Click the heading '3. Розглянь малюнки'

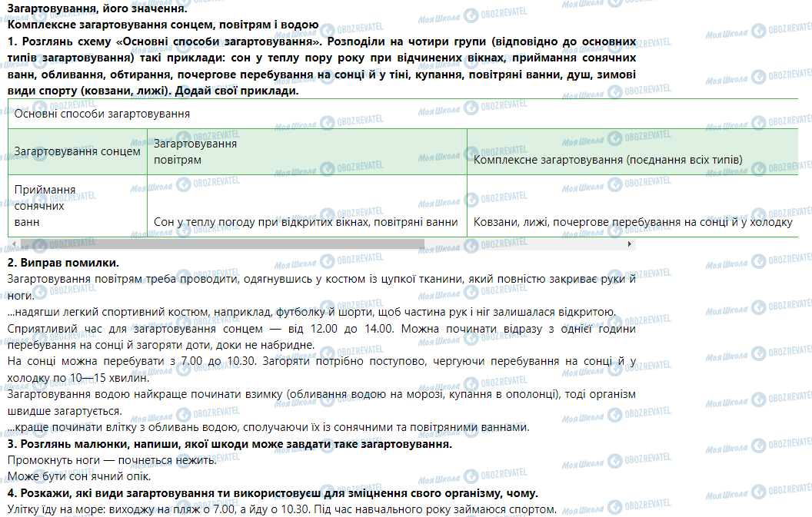coord(229,444)
